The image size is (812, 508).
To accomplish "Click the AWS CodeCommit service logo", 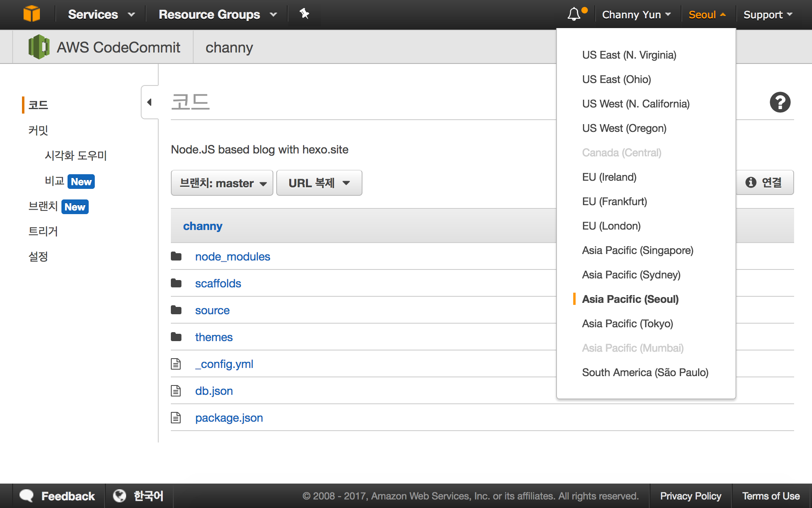I will pos(39,47).
